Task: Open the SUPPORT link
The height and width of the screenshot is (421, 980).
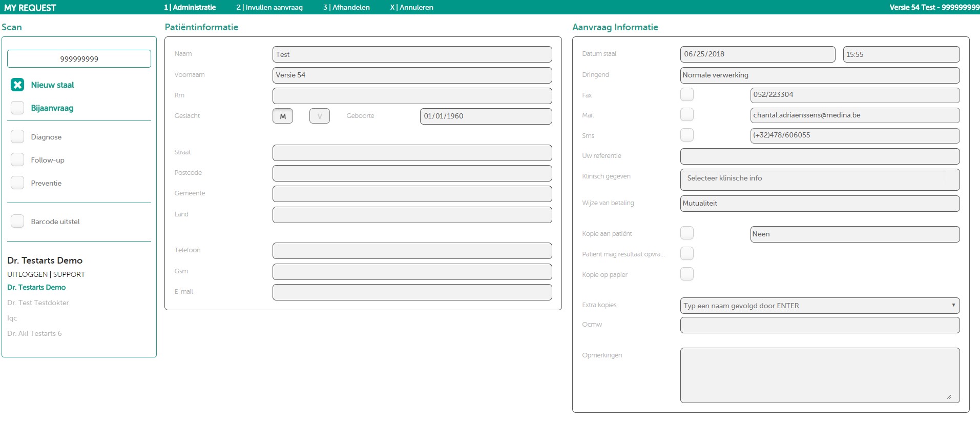Action: pyautogui.click(x=69, y=274)
